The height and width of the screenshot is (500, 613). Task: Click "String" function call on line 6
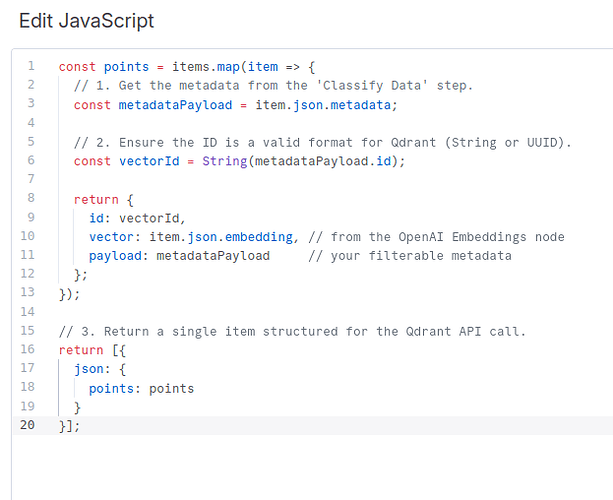(224, 161)
